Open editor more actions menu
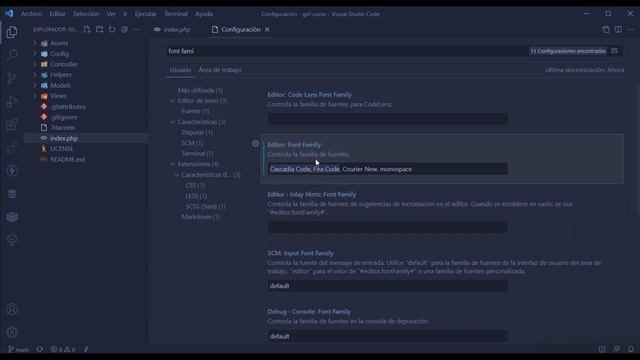 tap(631, 29)
